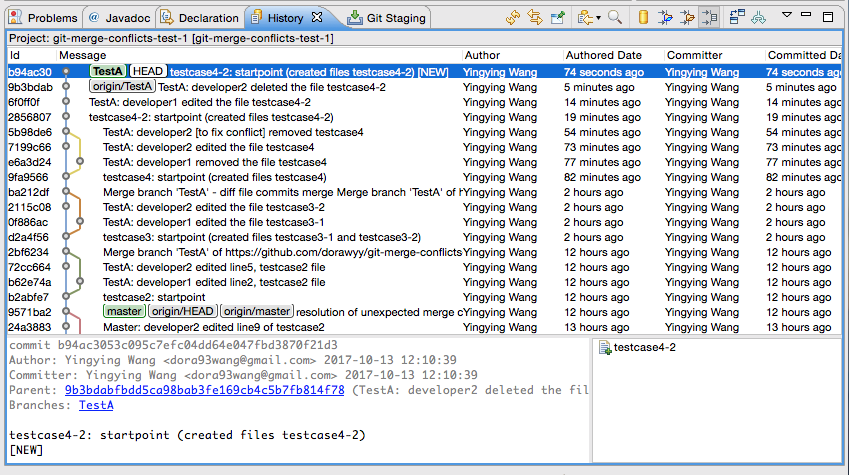The image size is (849, 475).
Task: Show changes in project (blue folder filter)
Action: click(x=665, y=17)
